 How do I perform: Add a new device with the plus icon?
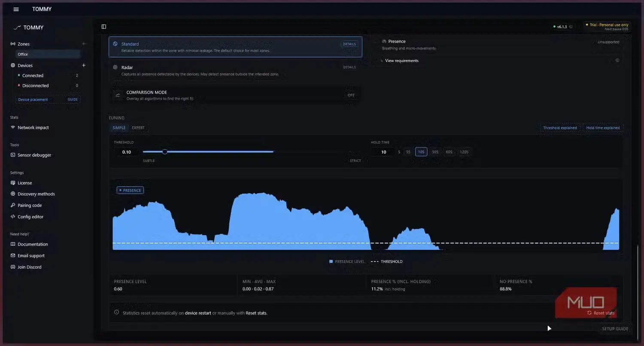[84, 65]
